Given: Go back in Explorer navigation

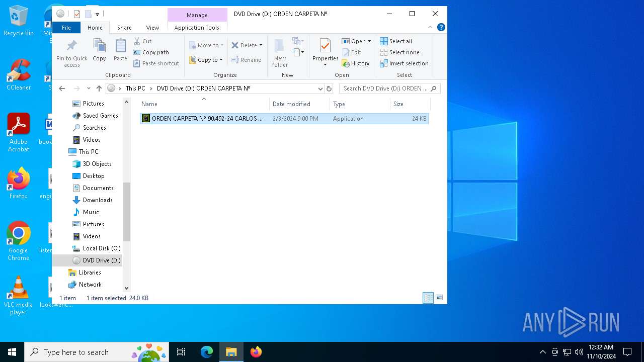Looking at the screenshot, I should 62,88.
